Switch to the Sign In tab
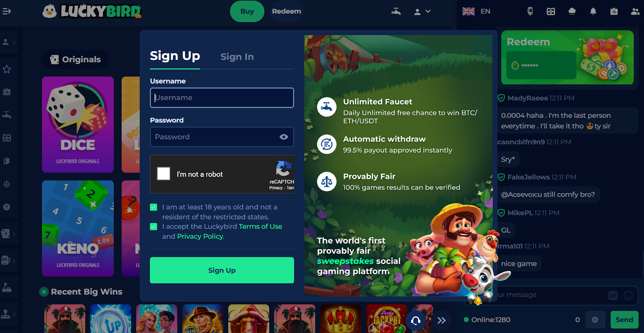This screenshot has height=333, width=644. (x=237, y=57)
